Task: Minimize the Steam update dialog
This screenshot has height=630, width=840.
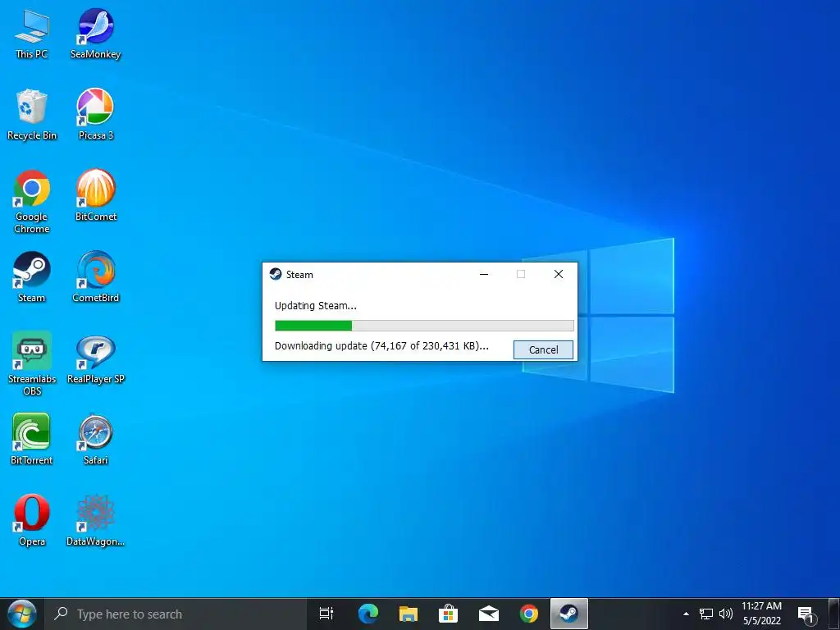Action: coord(484,274)
